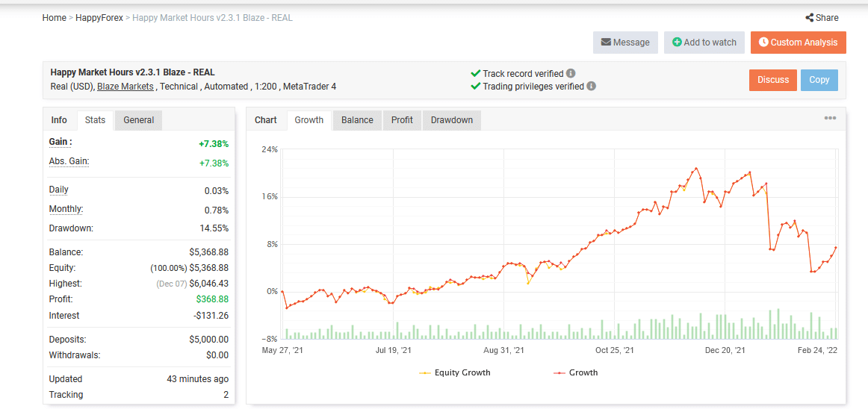Select the Stats tab
Screen dimensions: 868x409
[95, 120]
